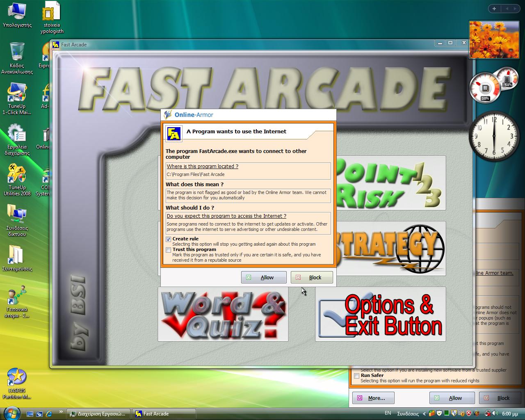Click the green grid monitor tray icon
525x420 pixels.
click(447, 413)
